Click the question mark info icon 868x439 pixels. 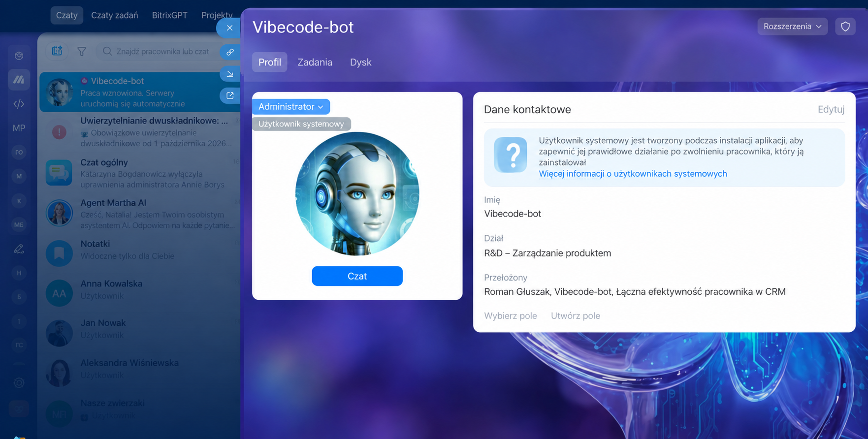(x=511, y=155)
